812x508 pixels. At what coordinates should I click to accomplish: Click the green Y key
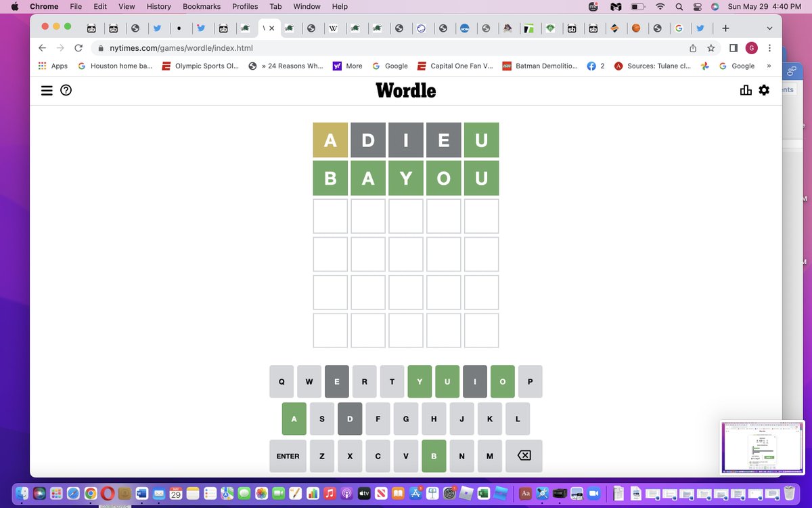click(x=420, y=381)
